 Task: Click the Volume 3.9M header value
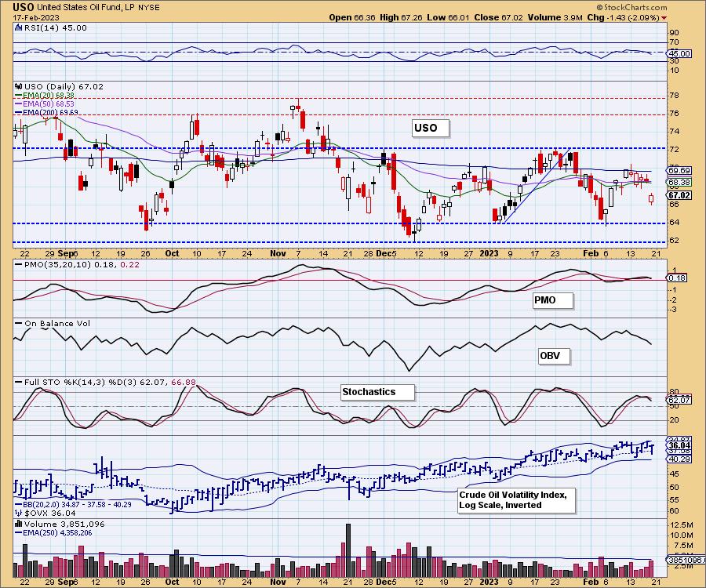click(555, 17)
